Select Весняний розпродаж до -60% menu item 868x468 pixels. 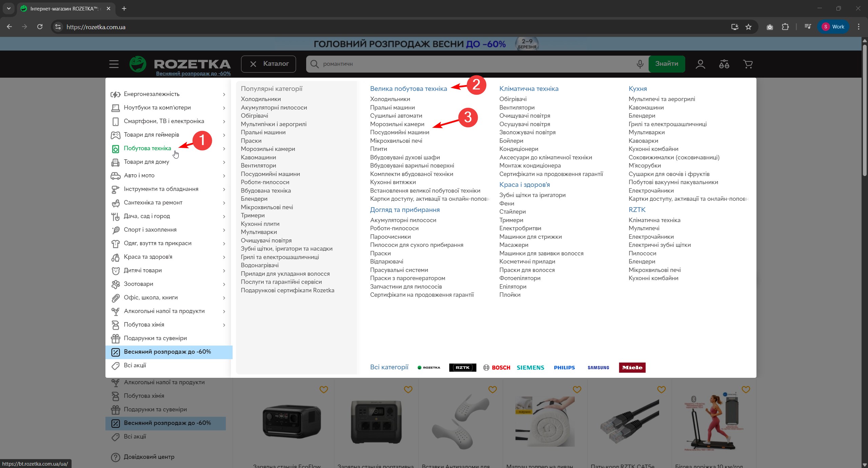(167, 352)
